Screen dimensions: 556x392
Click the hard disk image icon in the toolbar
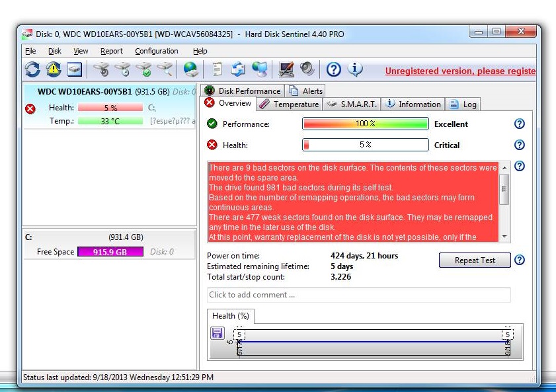[x=75, y=69]
